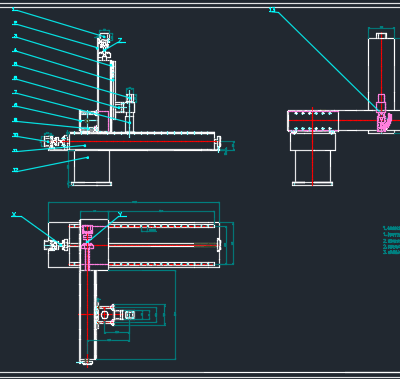
Task: Click the X axis label in the plan view
Action: pyautogui.click(x=14, y=214)
